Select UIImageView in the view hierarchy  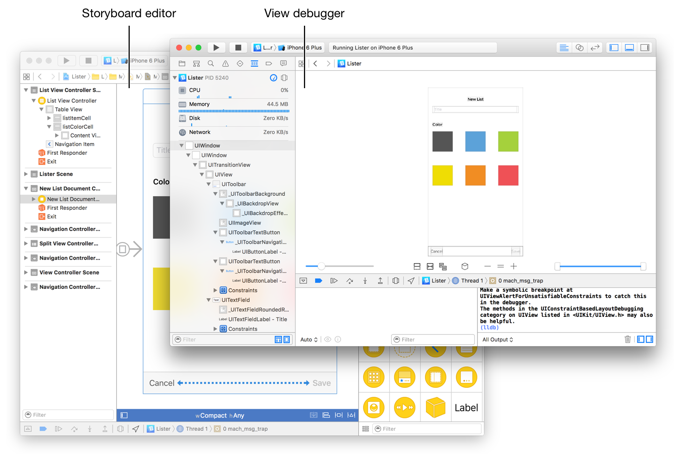(x=245, y=223)
